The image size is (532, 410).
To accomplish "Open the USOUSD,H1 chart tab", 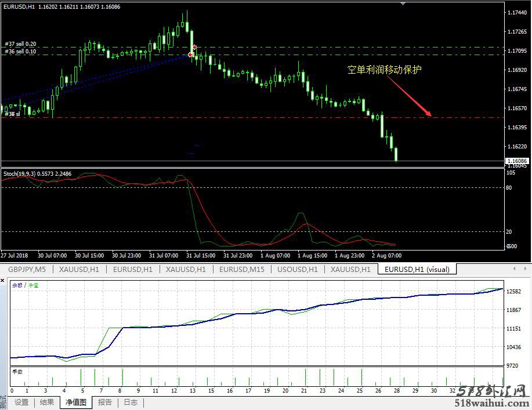I will (x=298, y=269).
